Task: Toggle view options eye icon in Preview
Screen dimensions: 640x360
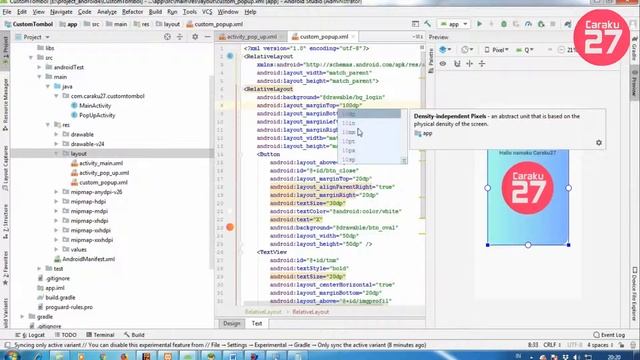Action: point(443,64)
